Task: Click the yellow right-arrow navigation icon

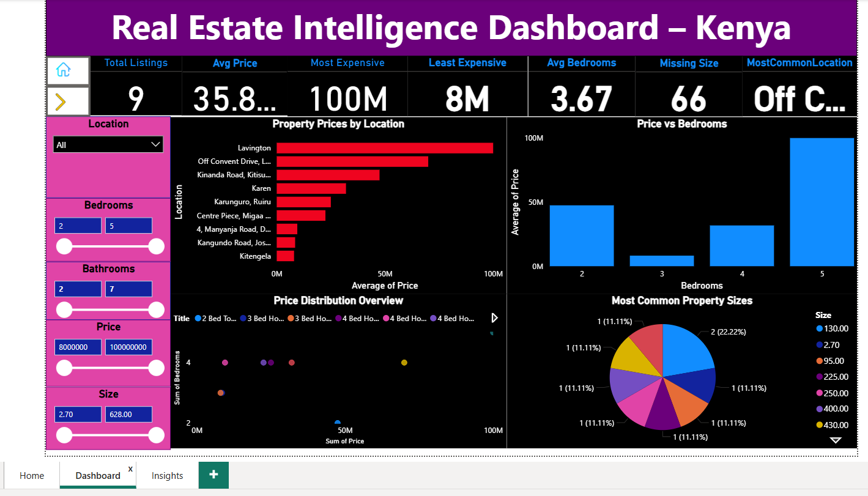Action: 61,102
